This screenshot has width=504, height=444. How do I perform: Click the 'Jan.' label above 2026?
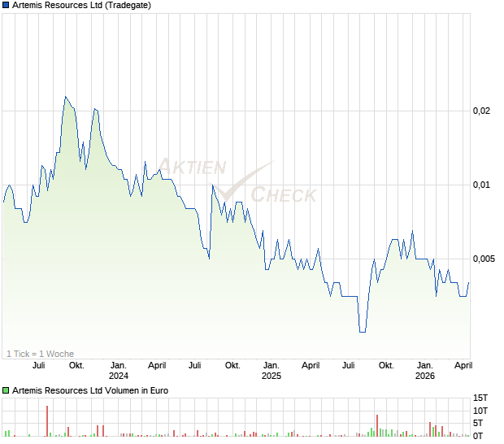click(425, 366)
